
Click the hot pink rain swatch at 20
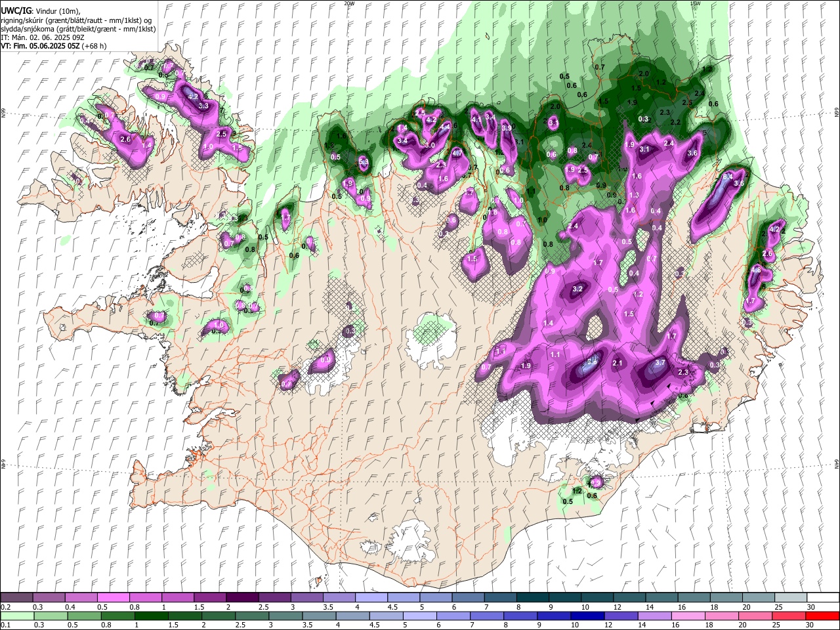tap(755, 616)
